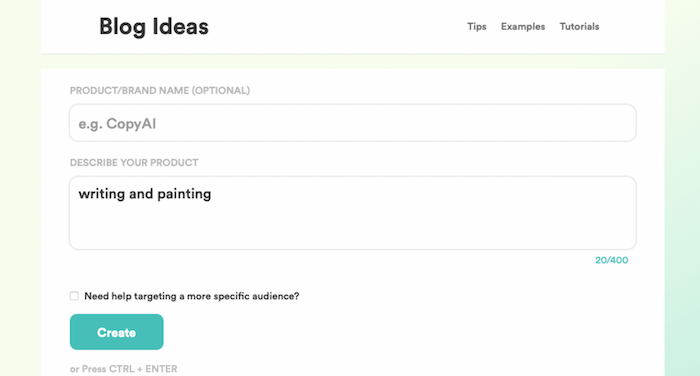
Task: Open the Examples link in header
Action: click(523, 27)
